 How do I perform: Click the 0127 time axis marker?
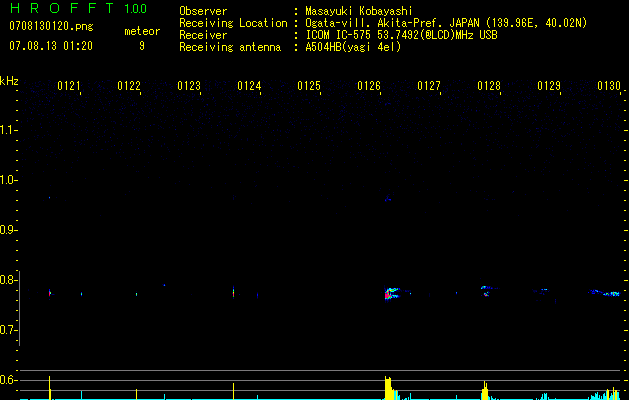click(x=429, y=86)
